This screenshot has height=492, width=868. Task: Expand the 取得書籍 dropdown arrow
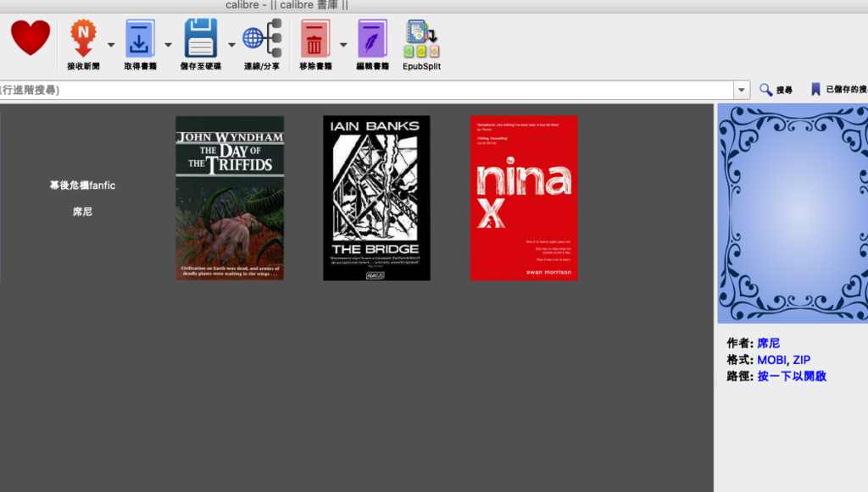168,45
